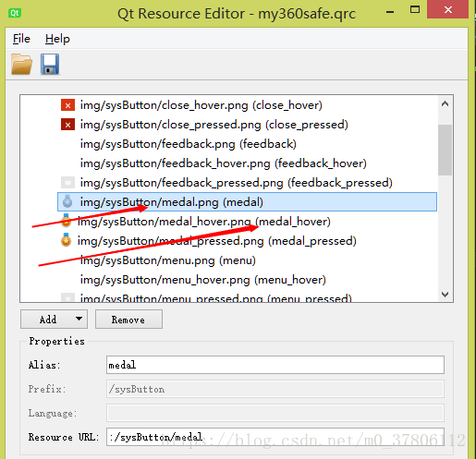Click the scroll up arrow of resource list
This screenshot has height=459, width=476.
(445, 104)
